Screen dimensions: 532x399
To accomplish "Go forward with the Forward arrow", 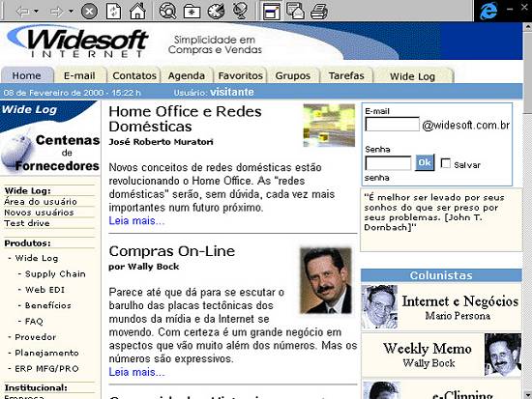I will coord(56,12).
